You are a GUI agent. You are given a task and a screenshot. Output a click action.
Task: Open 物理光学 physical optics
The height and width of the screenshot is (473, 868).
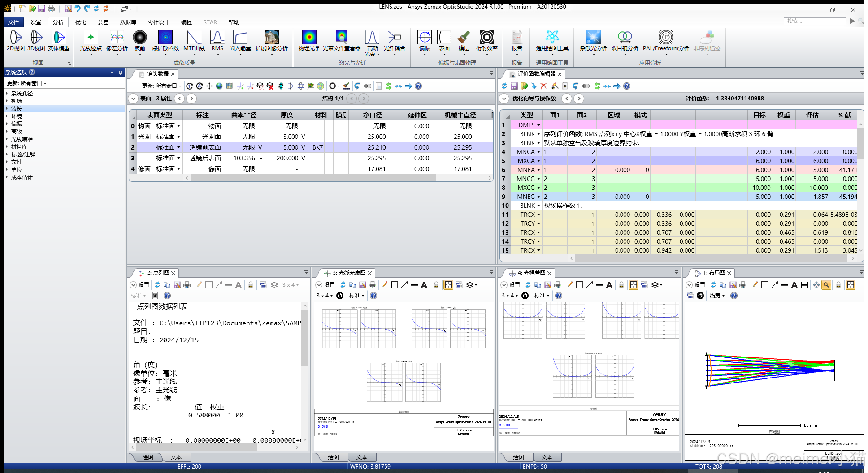click(x=309, y=41)
